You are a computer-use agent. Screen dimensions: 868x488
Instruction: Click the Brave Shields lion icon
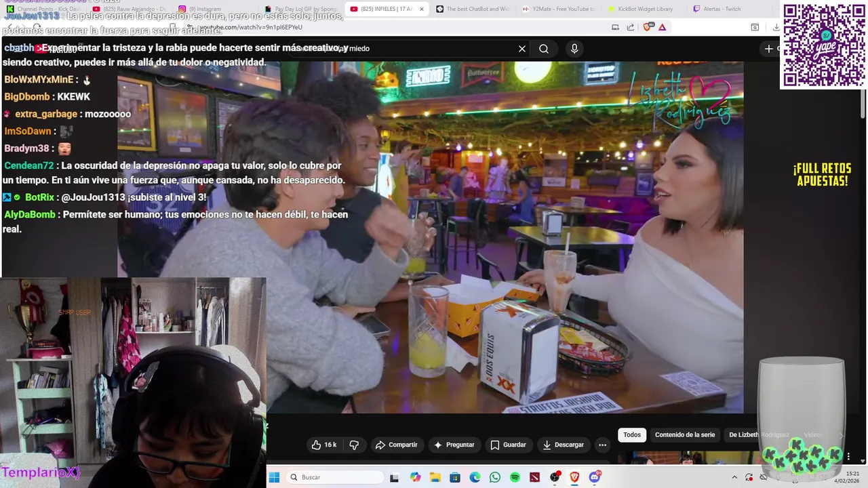pyautogui.click(x=646, y=27)
